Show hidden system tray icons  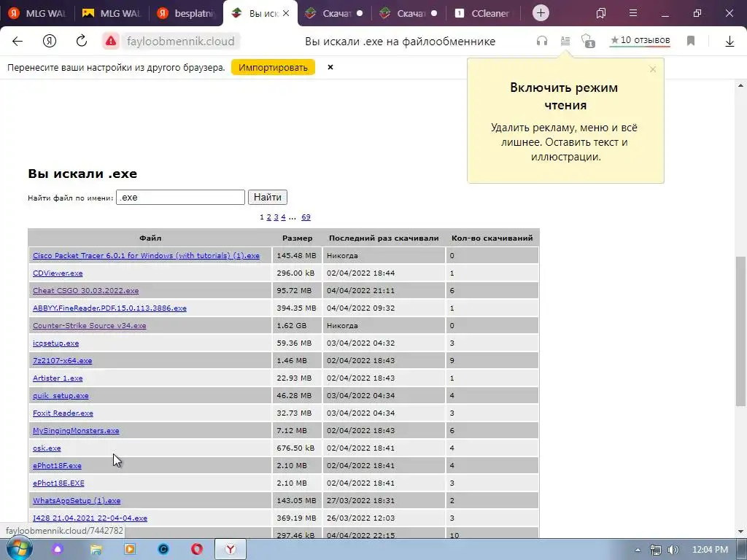tap(638, 550)
